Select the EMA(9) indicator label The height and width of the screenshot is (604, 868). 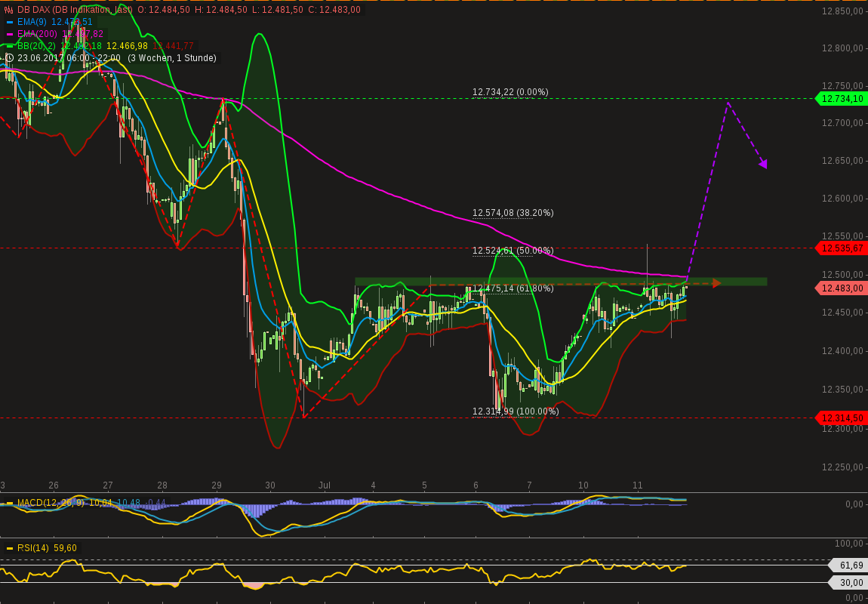point(32,22)
